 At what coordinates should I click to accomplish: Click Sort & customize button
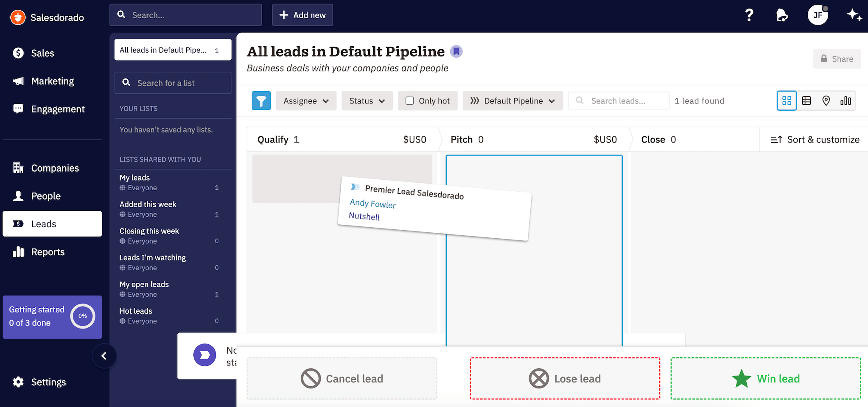click(x=815, y=139)
